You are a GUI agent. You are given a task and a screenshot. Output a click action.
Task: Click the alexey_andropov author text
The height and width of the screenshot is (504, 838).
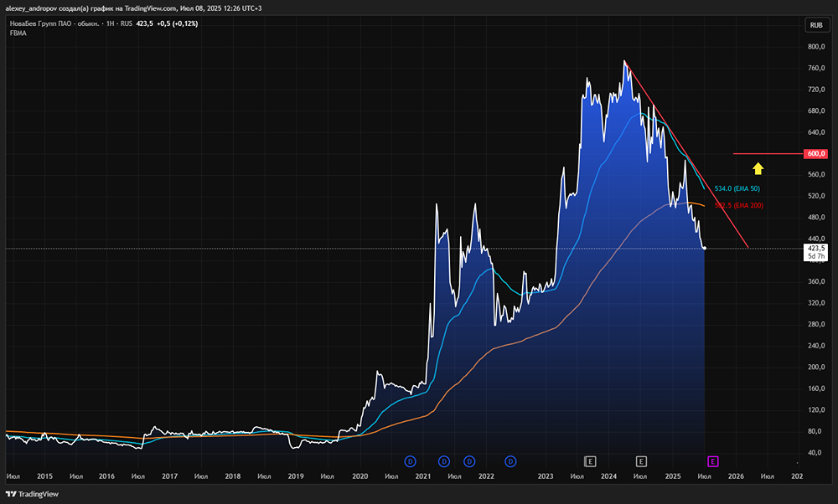(x=31, y=8)
